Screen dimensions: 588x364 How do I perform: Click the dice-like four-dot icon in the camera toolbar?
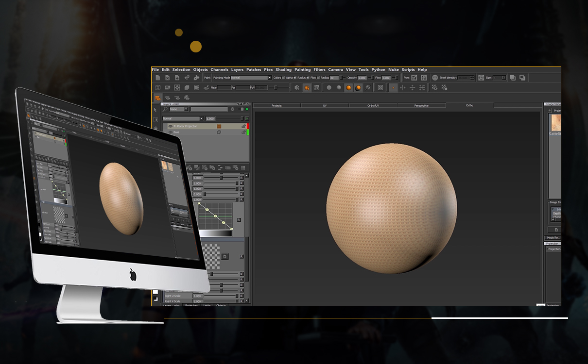point(177,88)
